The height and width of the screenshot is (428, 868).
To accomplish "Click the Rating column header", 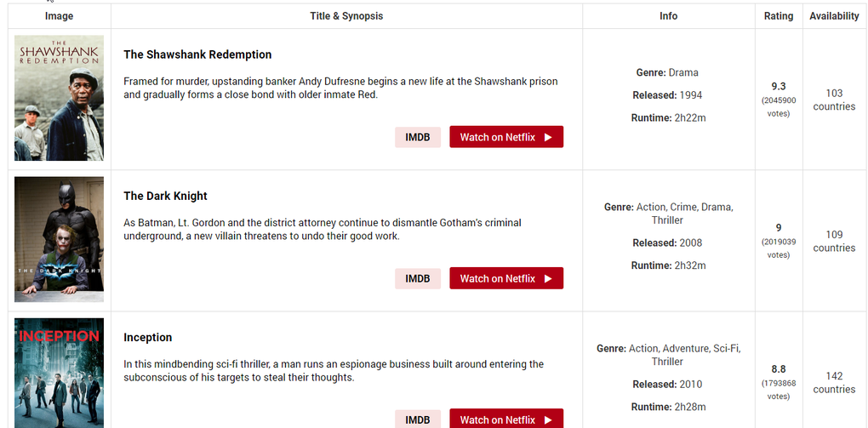I will (779, 16).
